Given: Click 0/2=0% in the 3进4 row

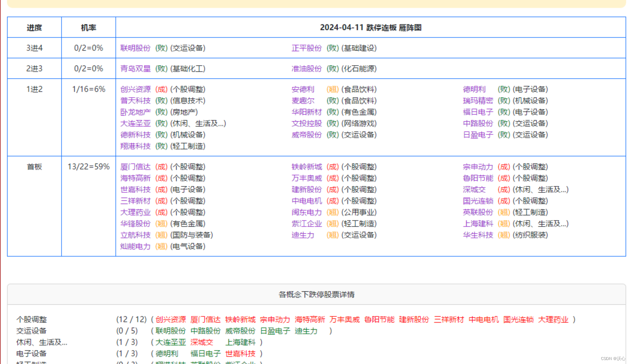Looking at the screenshot, I should click(x=89, y=48).
